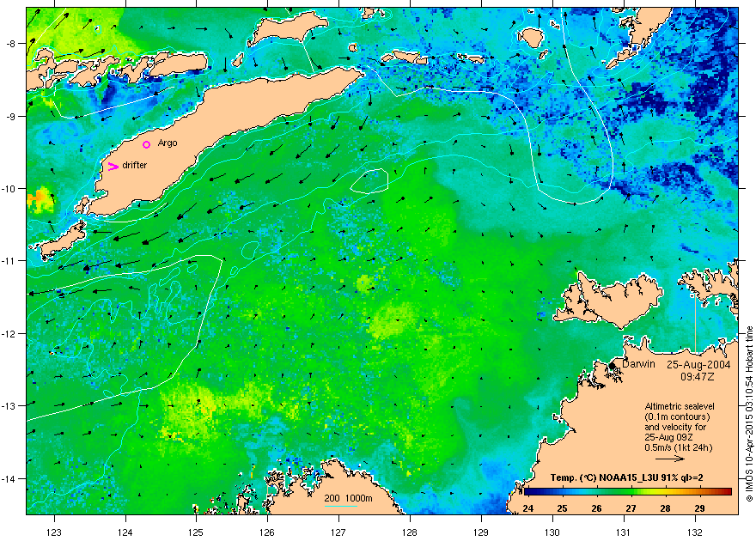Click the magenta drifter arrow marker
The image size is (756, 541).
click(x=113, y=167)
